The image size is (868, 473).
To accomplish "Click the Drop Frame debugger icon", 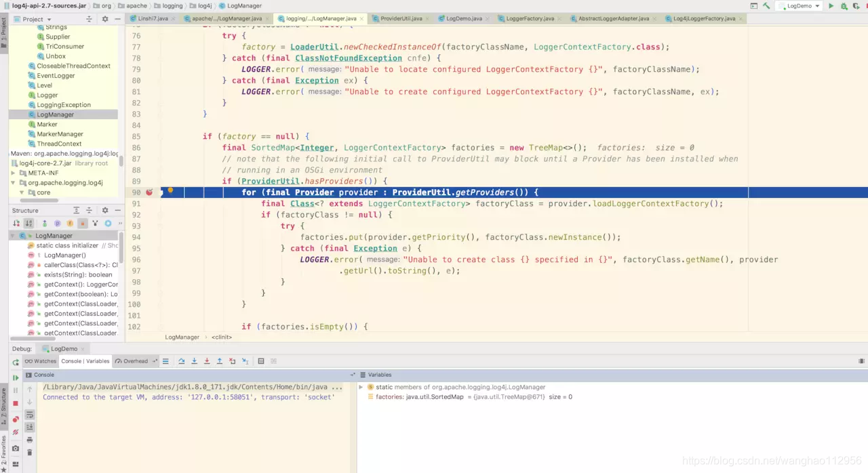I will coord(232,361).
